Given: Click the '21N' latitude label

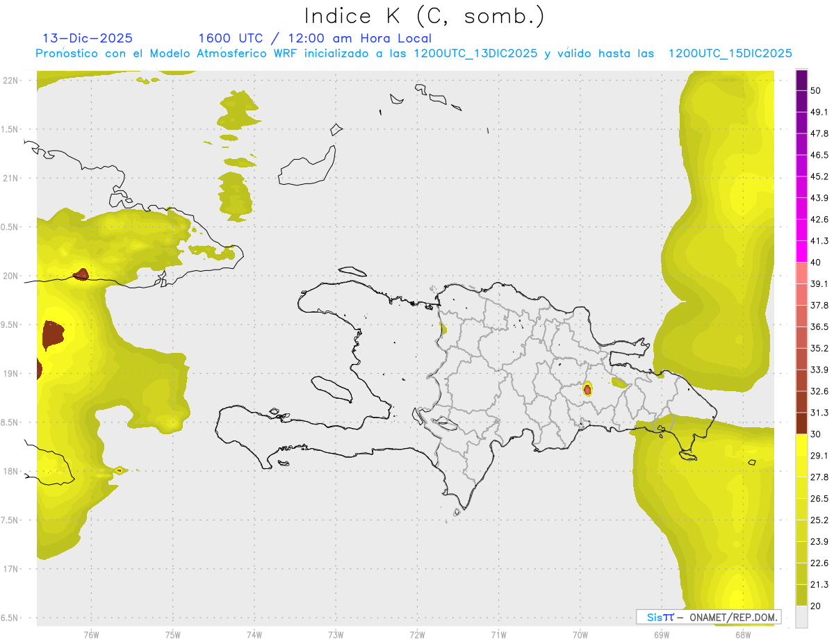Looking at the screenshot, I should coord(11,178).
